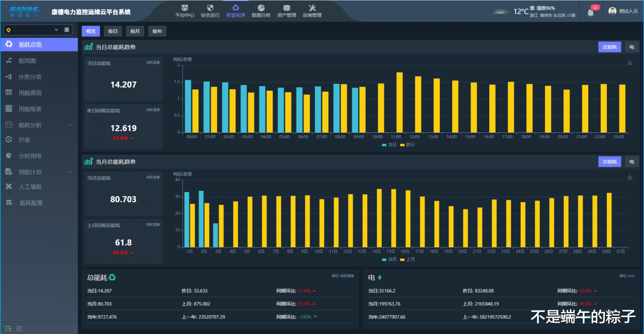This screenshot has width=644, height=334.
Task: Collapse sidebar using bottom-left menu icon
Action: tap(19, 328)
